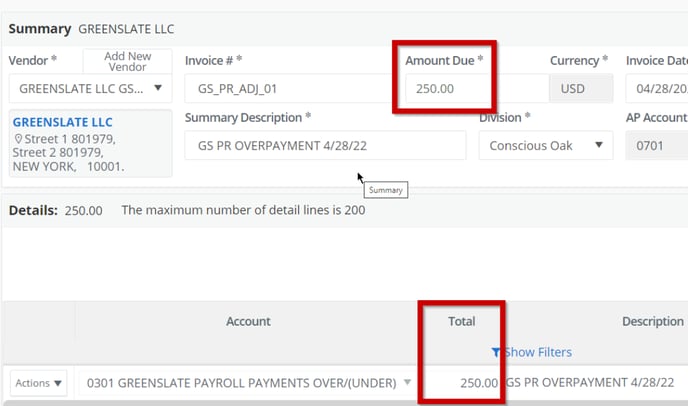Click 'The maximum number of detail lines is 200'

point(243,210)
